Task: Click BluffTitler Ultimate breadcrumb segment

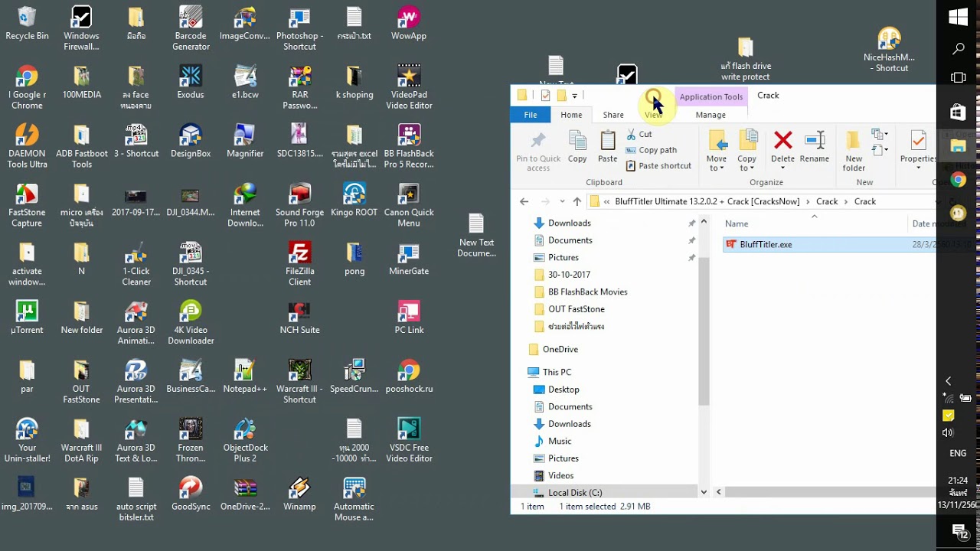Action: [x=707, y=202]
